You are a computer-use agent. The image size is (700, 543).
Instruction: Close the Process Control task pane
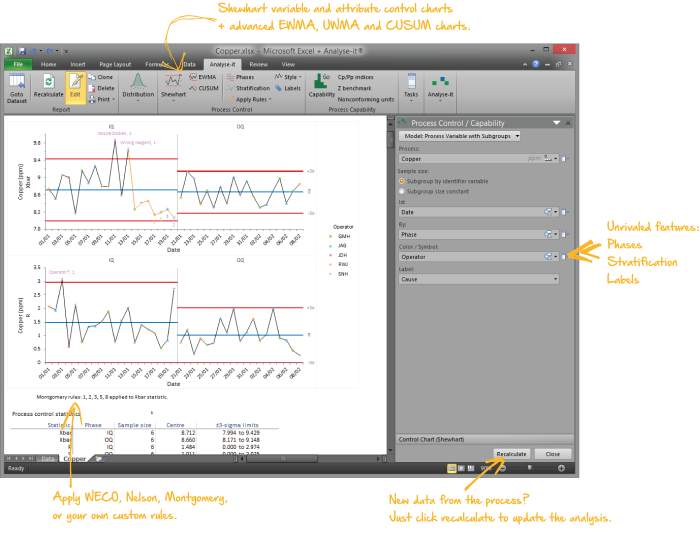[568, 123]
